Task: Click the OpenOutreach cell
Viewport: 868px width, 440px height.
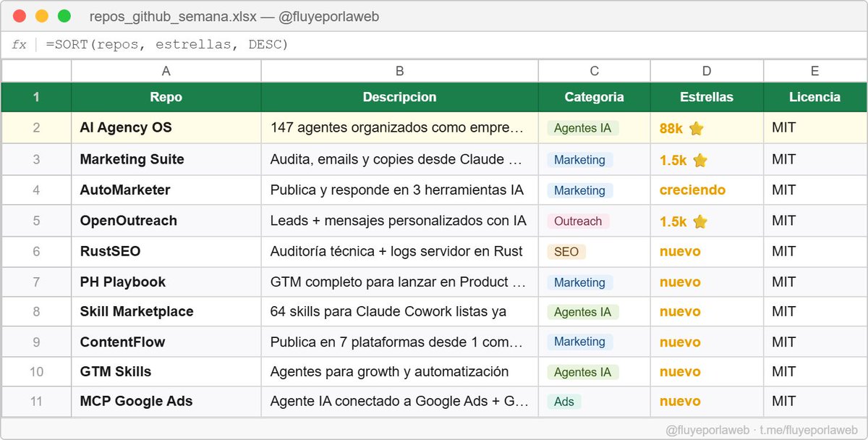Action: click(x=166, y=221)
